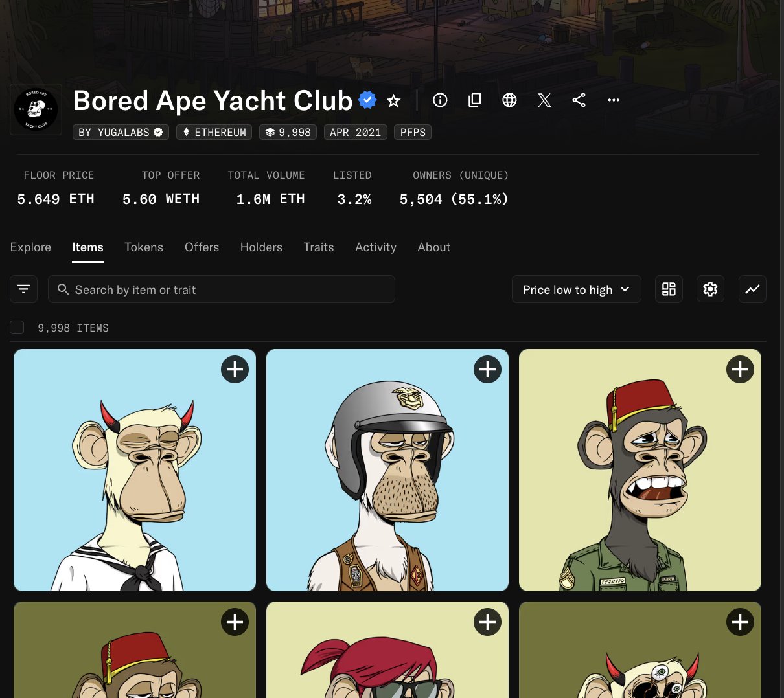Open the three-dot more options menu
Viewport: 784px width, 698px height.
614,100
